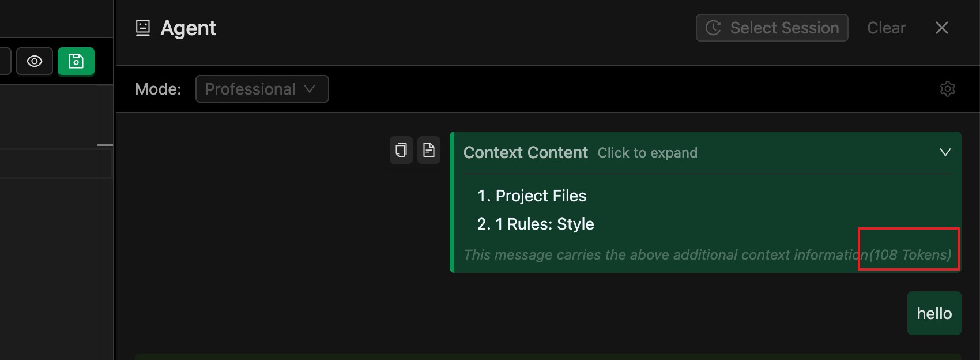The width and height of the screenshot is (980, 360).
Task: Copy the context message with copy icon
Action: click(401, 151)
